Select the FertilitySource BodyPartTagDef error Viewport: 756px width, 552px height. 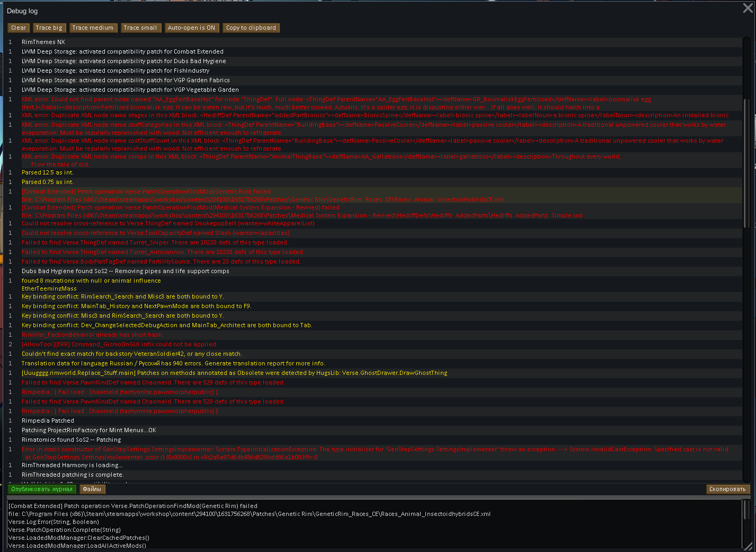[x=375, y=262]
